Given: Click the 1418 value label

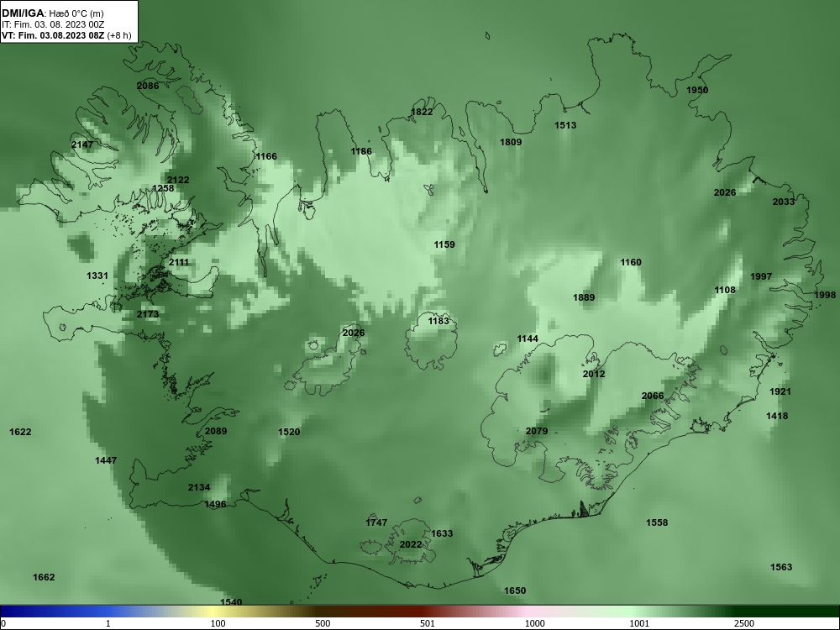Looking at the screenshot, I should point(777,417).
